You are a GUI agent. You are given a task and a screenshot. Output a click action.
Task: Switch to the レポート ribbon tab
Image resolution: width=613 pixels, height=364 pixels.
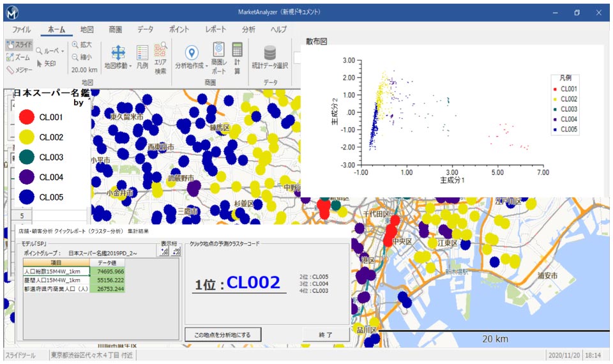point(215,29)
